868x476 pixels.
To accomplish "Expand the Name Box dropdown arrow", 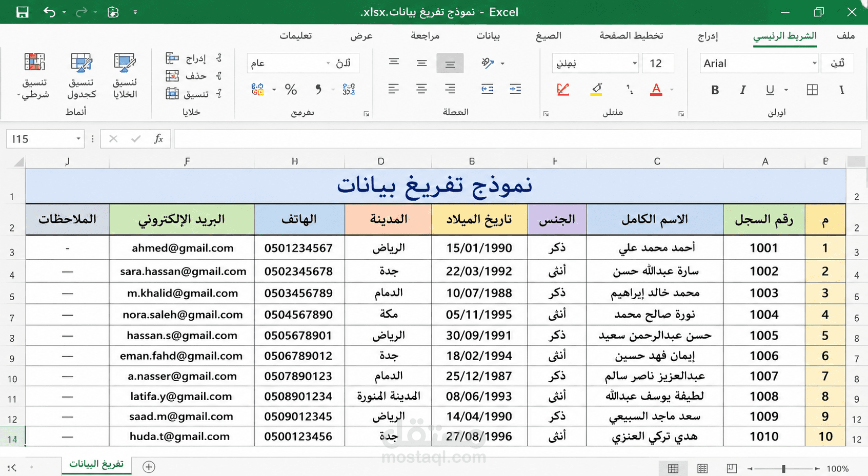I will pyautogui.click(x=78, y=139).
